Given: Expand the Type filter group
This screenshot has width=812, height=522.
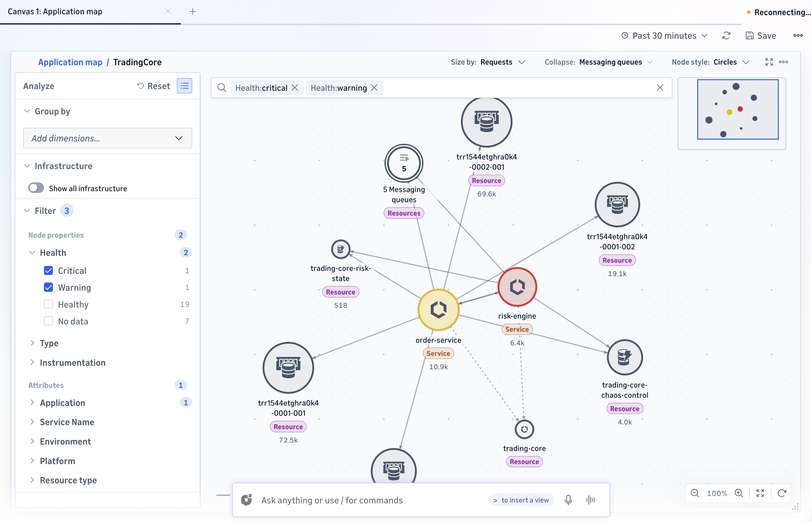Looking at the screenshot, I should (32, 343).
